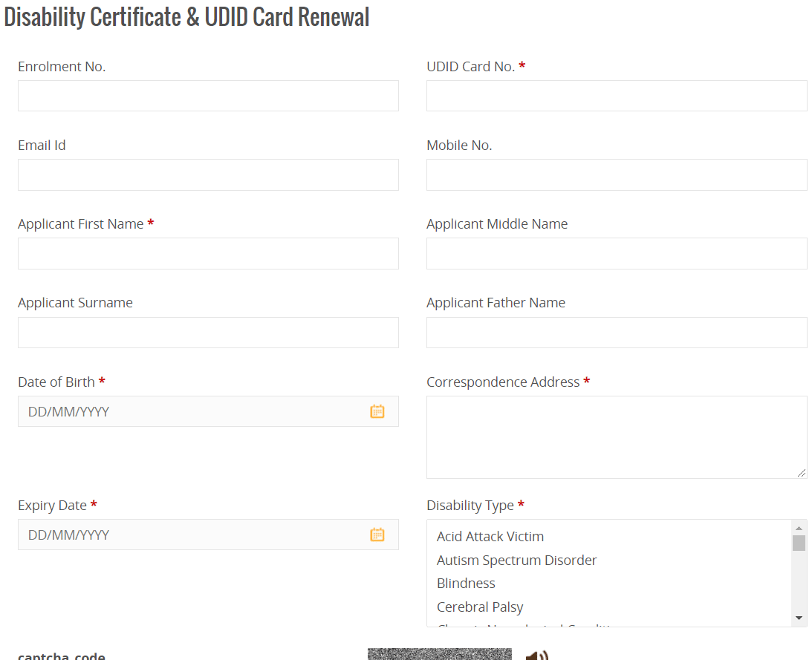The width and height of the screenshot is (812, 660).
Task: Play the captcha audio speaker icon
Action: pyautogui.click(x=536, y=656)
